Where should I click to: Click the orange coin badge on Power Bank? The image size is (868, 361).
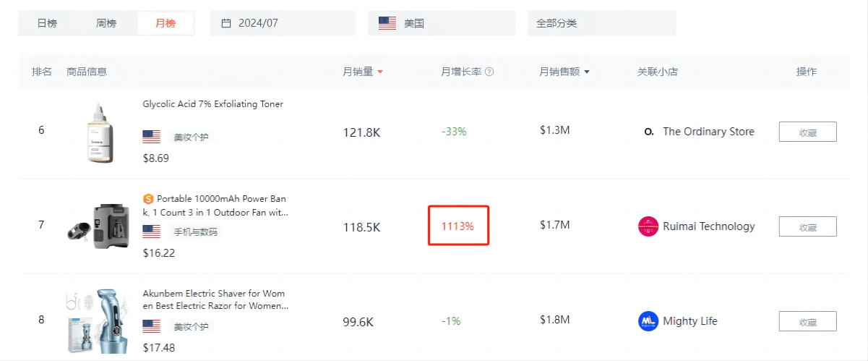click(148, 198)
